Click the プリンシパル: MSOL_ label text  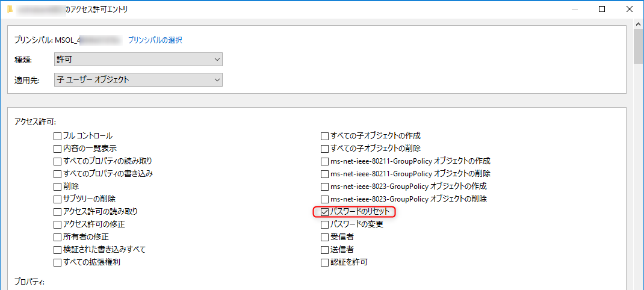tap(47, 40)
